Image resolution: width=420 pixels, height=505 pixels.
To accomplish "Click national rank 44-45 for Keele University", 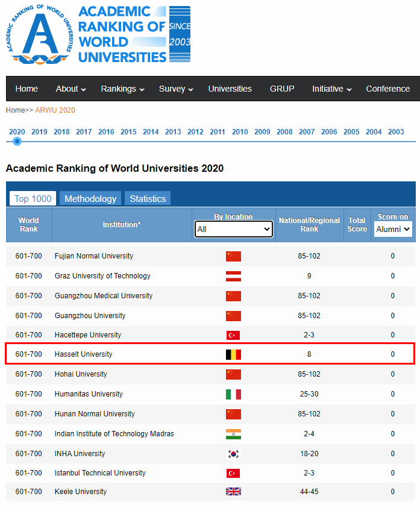I will (x=309, y=492).
